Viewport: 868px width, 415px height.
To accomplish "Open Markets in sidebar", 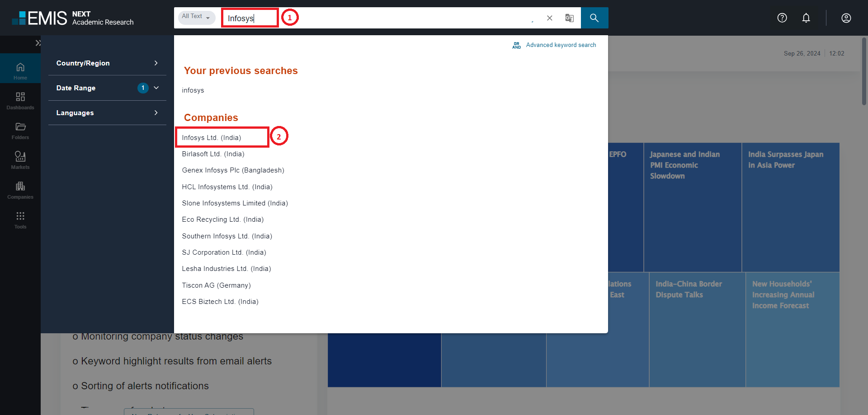I will [20, 160].
